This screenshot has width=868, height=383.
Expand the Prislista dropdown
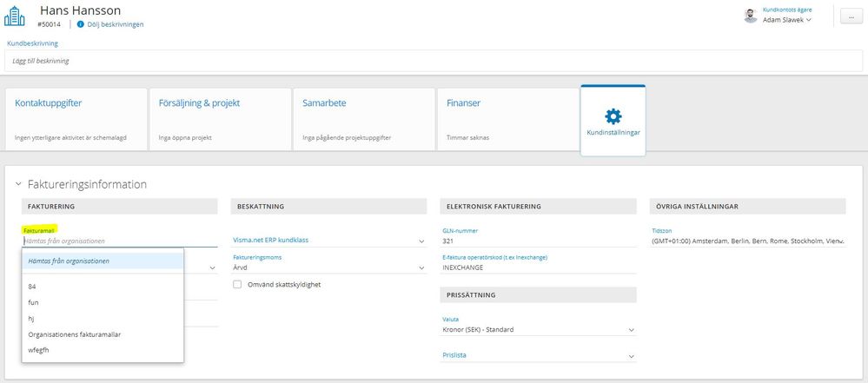[538, 355]
